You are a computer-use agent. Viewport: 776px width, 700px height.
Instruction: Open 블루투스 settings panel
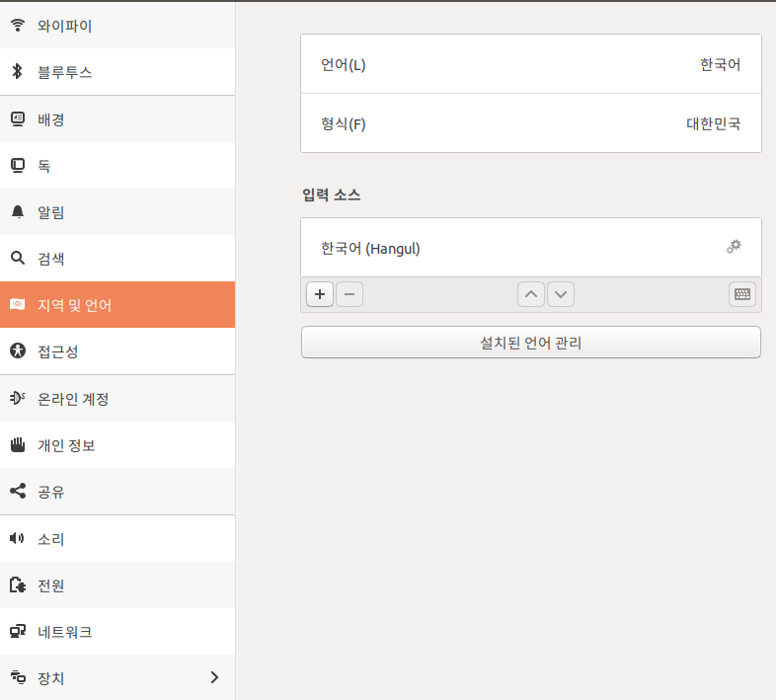click(x=117, y=72)
